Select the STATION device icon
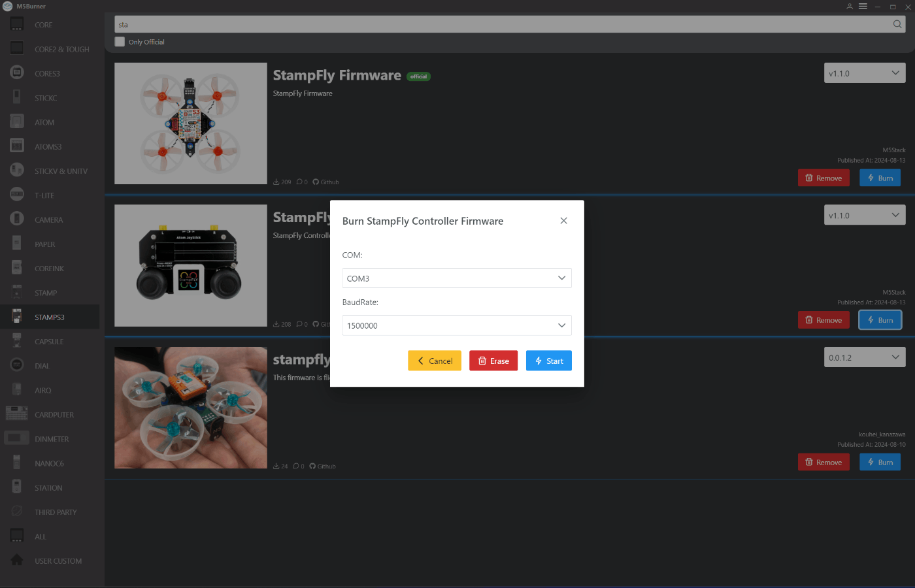The image size is (915, 588). 17,487
